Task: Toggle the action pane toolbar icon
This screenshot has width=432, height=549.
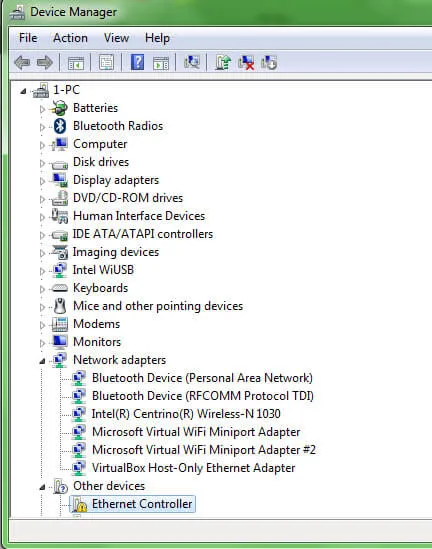Action: pyautogui.click(x=161, y=63)
